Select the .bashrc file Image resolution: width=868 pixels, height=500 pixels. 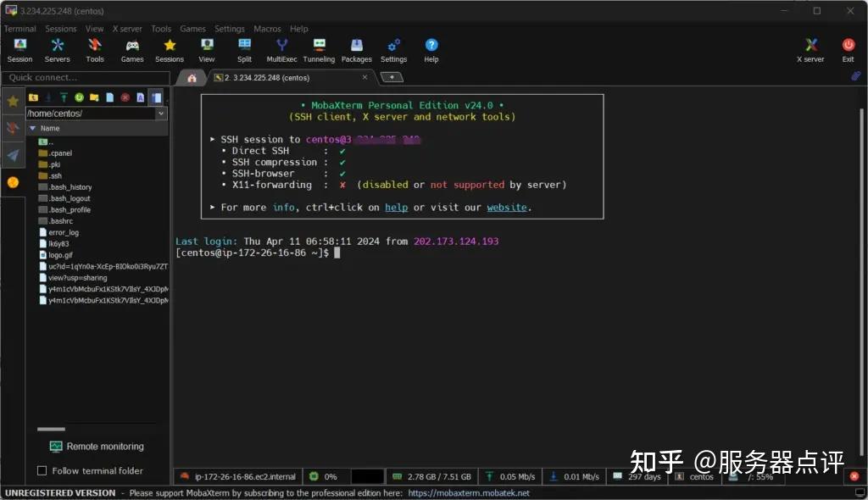56,221
